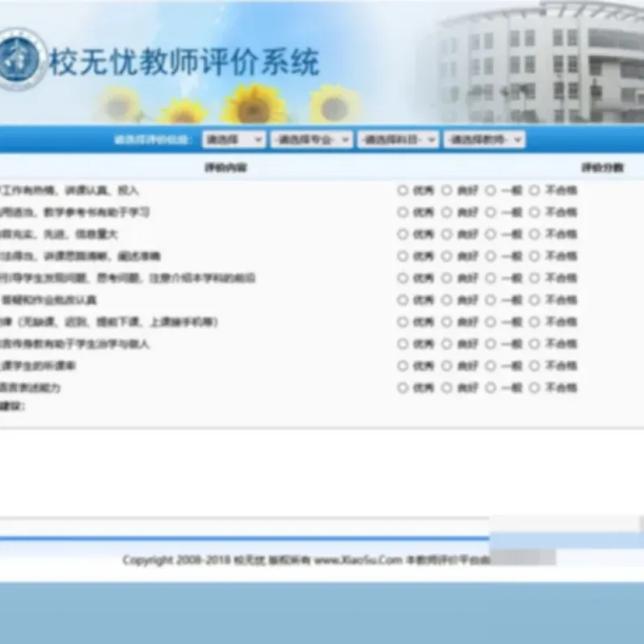
Task: Mark 不合格 for 答疑和作业批改认真 row
Action: pos(534,299)
